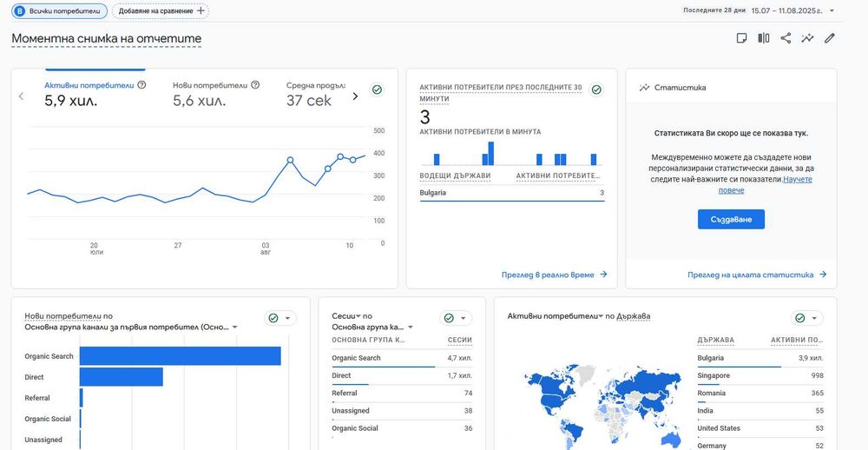This screenshot has width=868, height=450.
Task: Click the ВОДЕЩИ ДЪРЖАВИ column header
Action: tap(455, 175)
